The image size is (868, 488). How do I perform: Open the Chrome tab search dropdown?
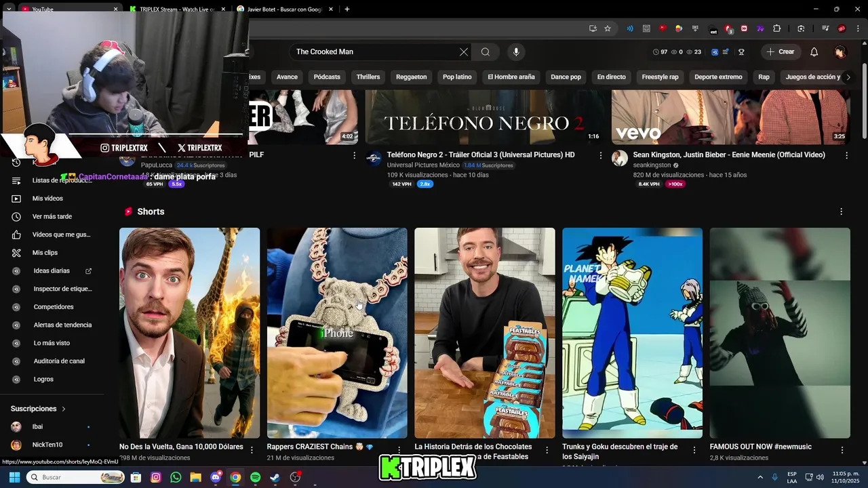coord(9,9)
